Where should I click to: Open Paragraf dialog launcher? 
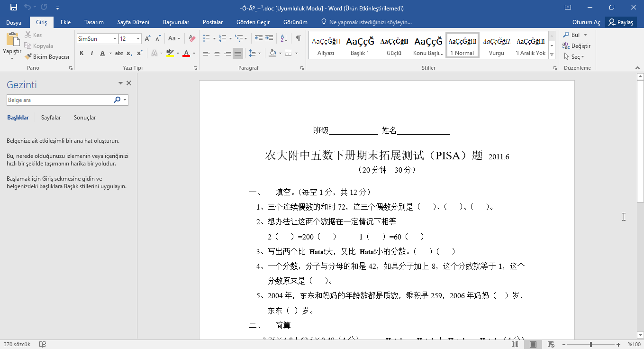tap(302, 68)
